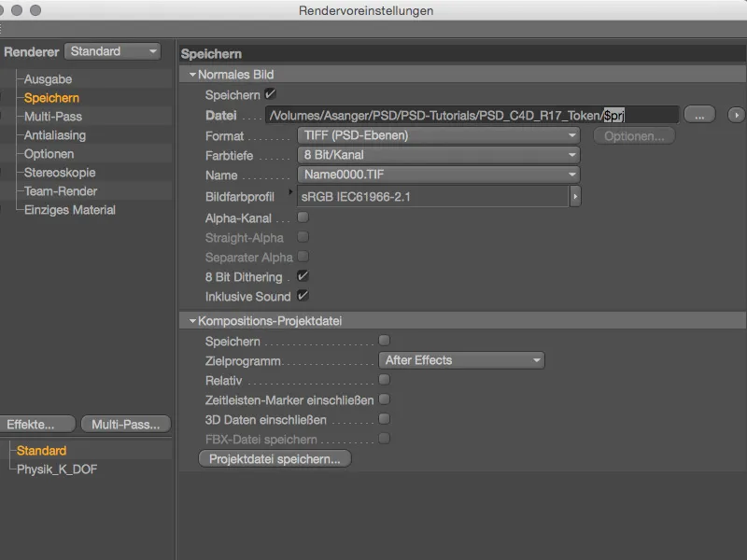747x560 pixels.
Task: Open the Antialiasing settings
Action: pyautogui.click(x=55, y=135)
